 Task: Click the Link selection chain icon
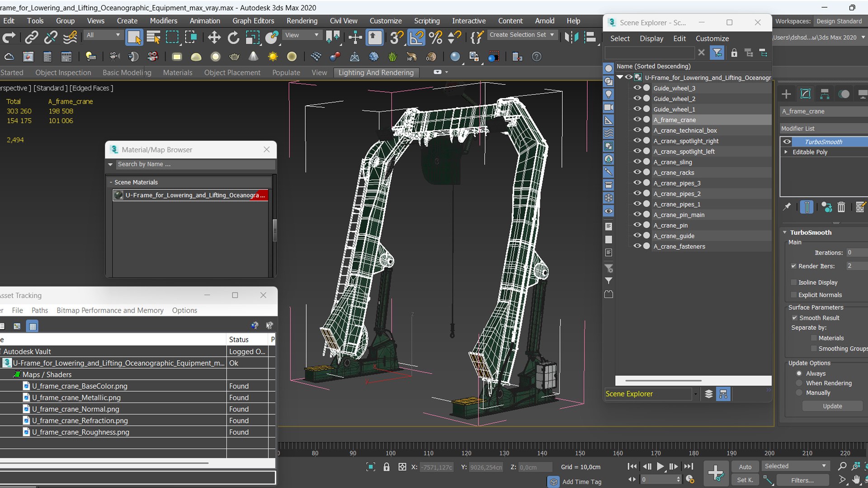pos(31,38)
